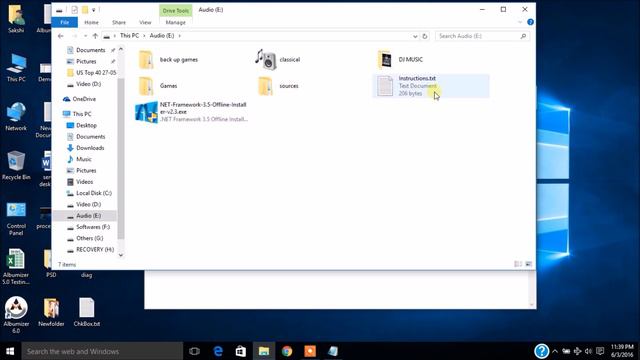The width and height of the screenshot is (640, 360).
Task: Select Desktop in navigation pane
Action: [82, 125]
